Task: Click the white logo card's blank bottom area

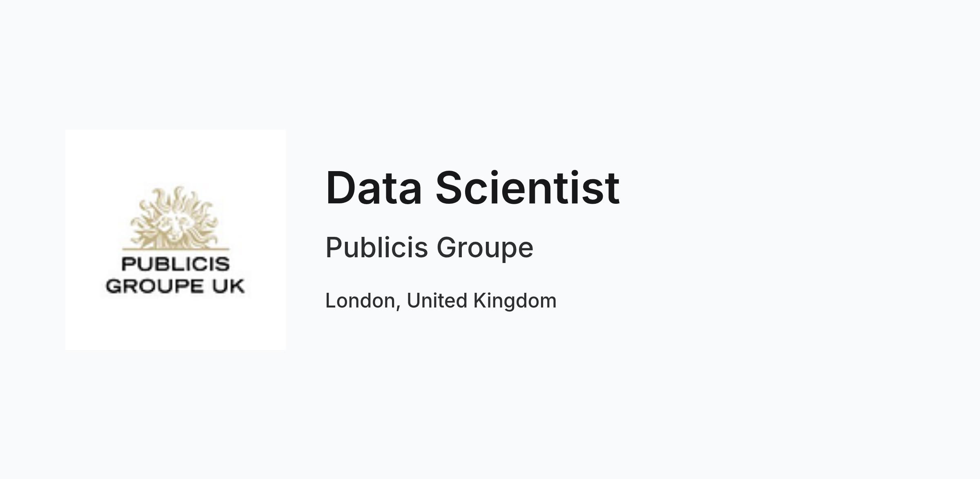Action: 176,323
